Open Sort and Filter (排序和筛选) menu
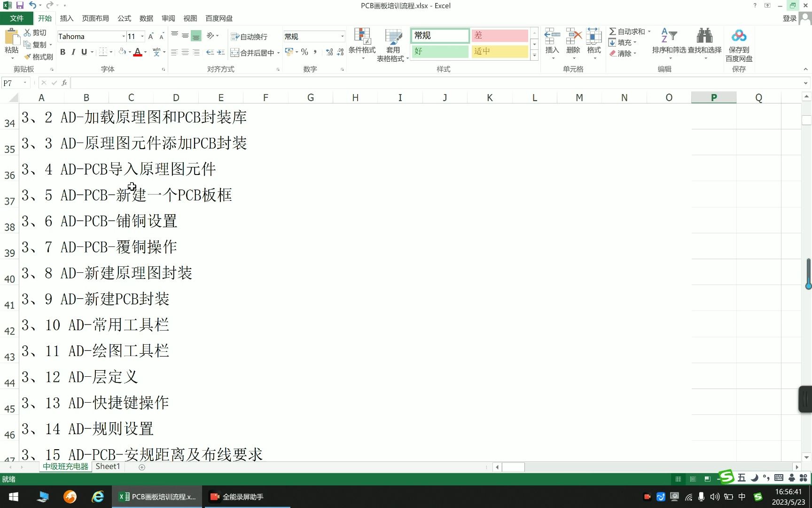The image size is (812, 508). click(x=669, y=44)
